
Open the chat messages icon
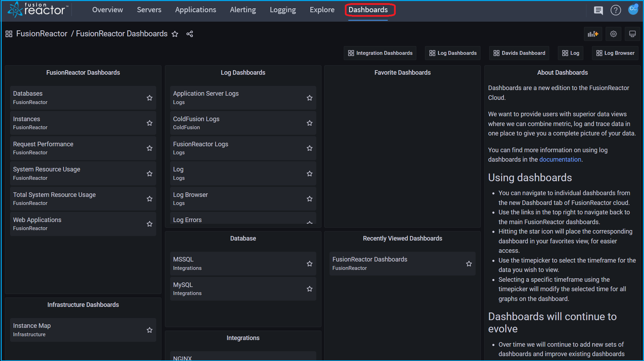click(598, 10)
